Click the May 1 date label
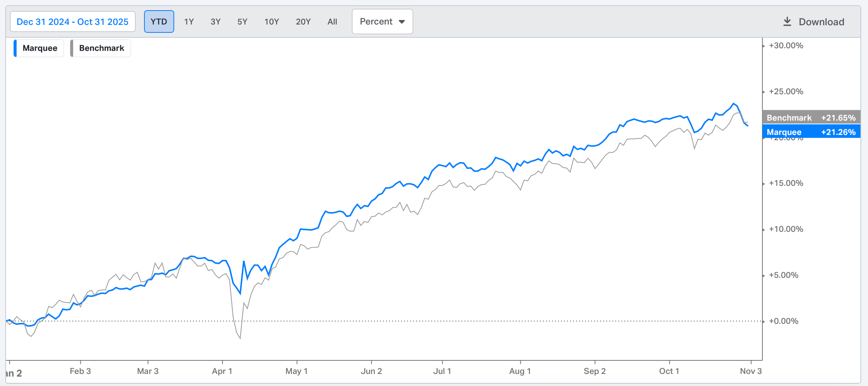 [x=297, y=371]
